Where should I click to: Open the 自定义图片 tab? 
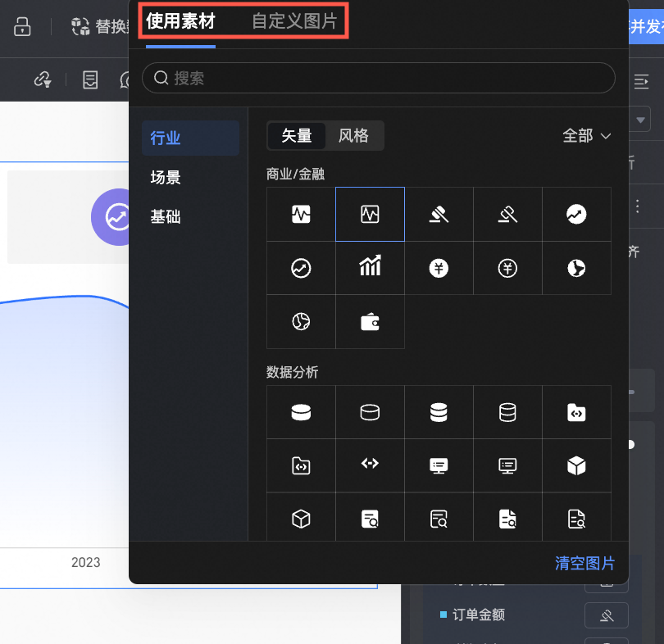(x=294, y=21)
